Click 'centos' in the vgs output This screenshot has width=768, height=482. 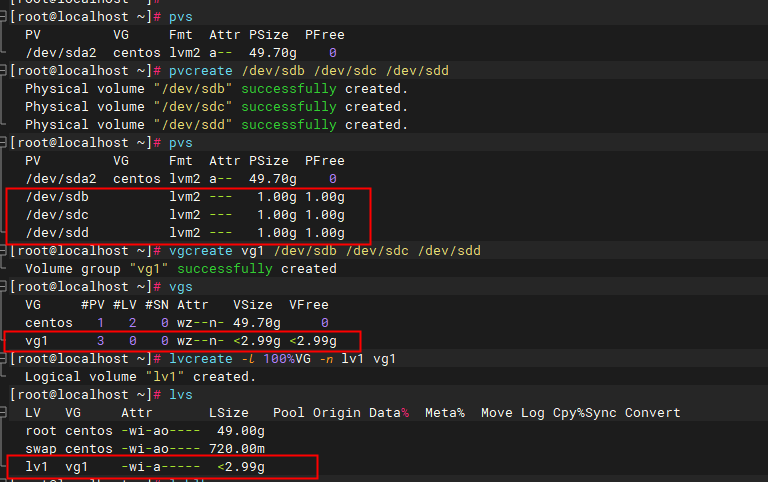point(49,323)
